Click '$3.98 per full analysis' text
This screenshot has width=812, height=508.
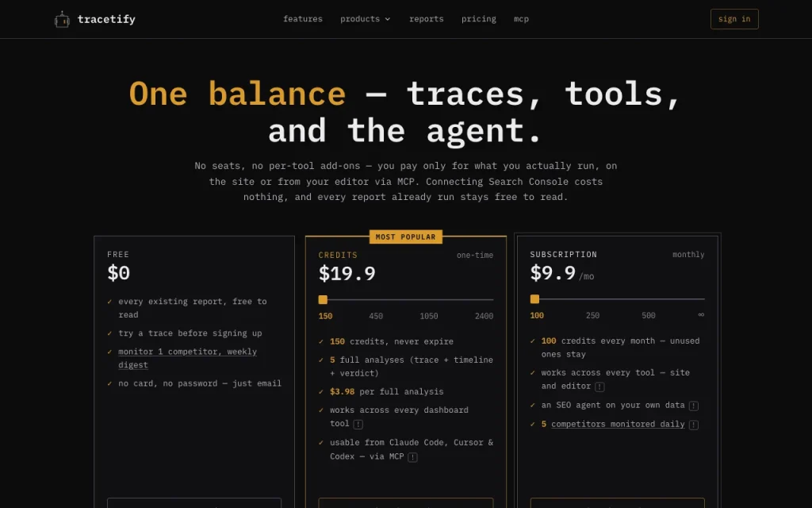[386, 392]
